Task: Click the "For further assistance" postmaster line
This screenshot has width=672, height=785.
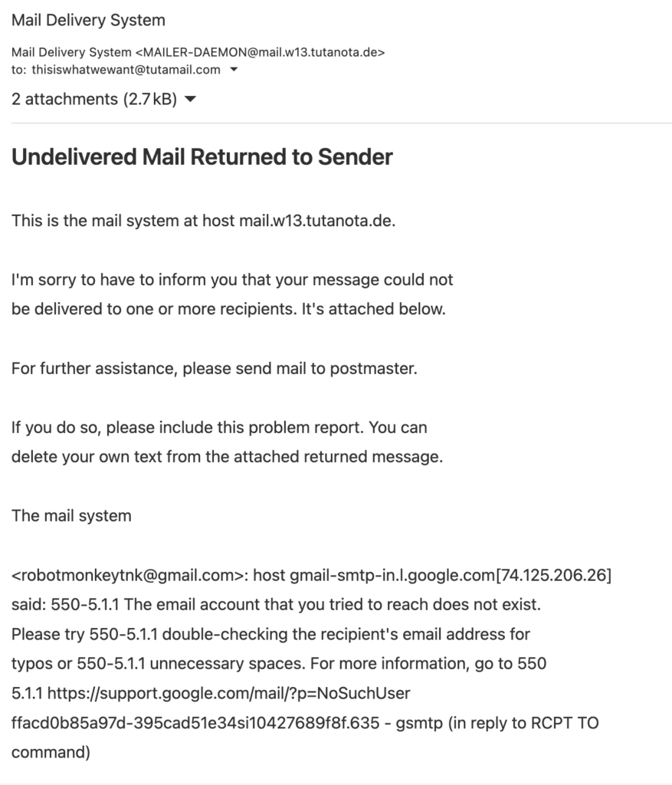Action: pos(214,369)
